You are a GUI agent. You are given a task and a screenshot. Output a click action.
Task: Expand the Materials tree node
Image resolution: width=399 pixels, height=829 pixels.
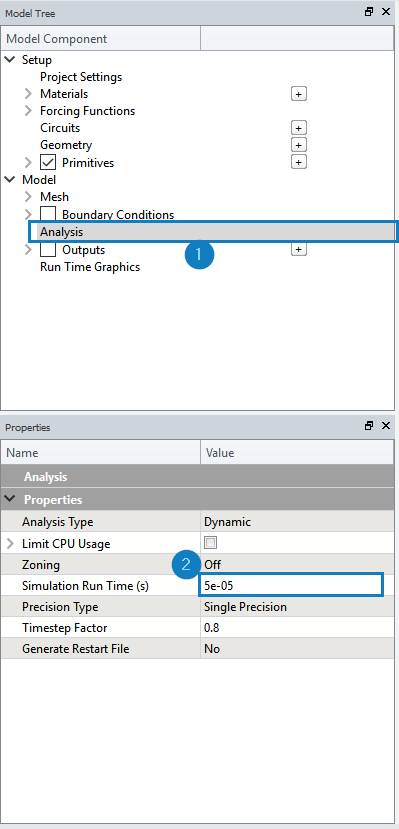[29, 94]
